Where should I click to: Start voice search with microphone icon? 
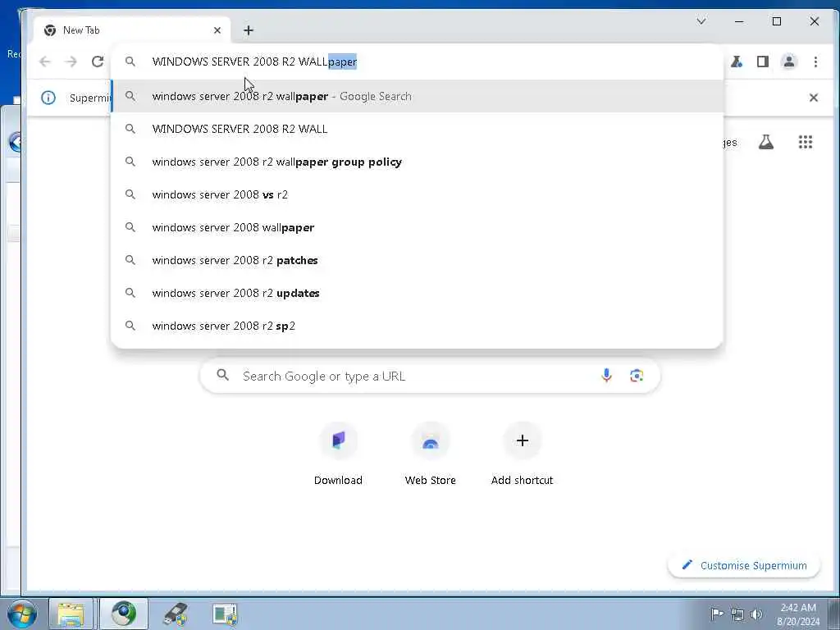[x=606, y=376]
